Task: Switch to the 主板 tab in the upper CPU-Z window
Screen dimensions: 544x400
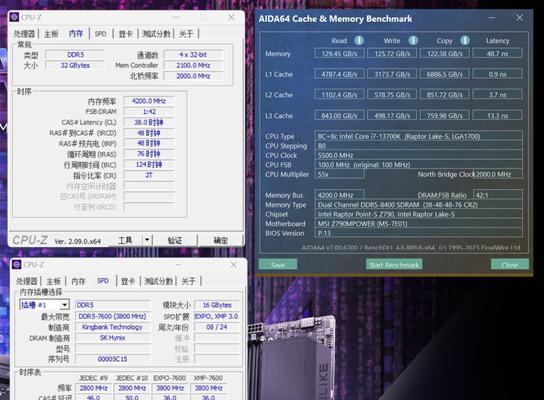Action: 51,34
